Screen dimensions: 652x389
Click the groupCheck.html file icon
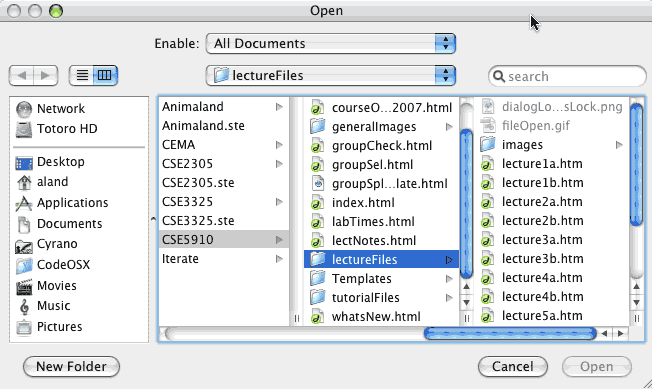[x=318, y=146]
